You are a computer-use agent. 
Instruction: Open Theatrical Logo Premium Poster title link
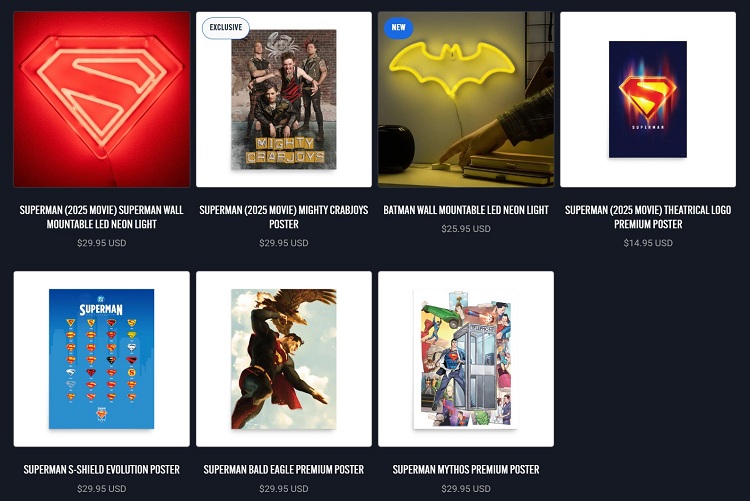(648, 217)
